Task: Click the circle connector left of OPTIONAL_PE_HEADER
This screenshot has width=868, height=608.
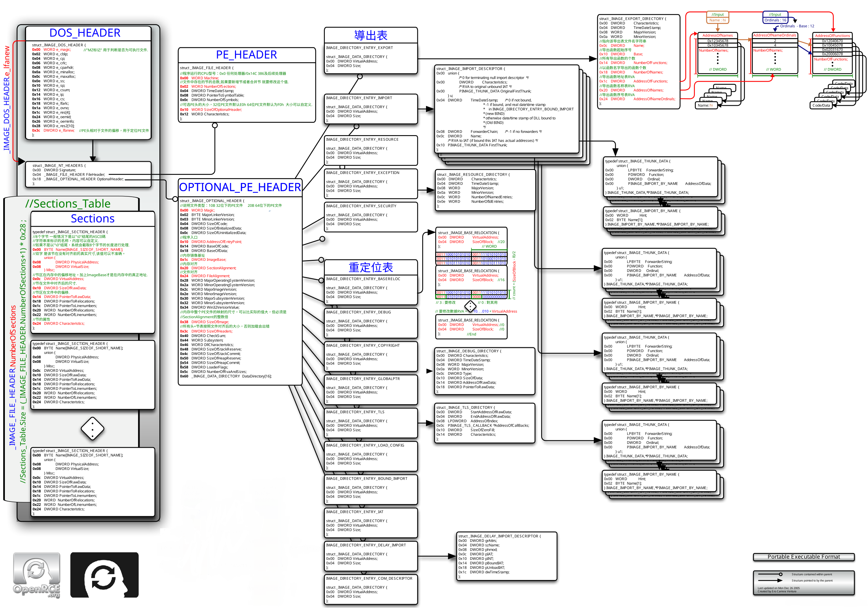Action: pyautogui.click(x=175, y=199)
